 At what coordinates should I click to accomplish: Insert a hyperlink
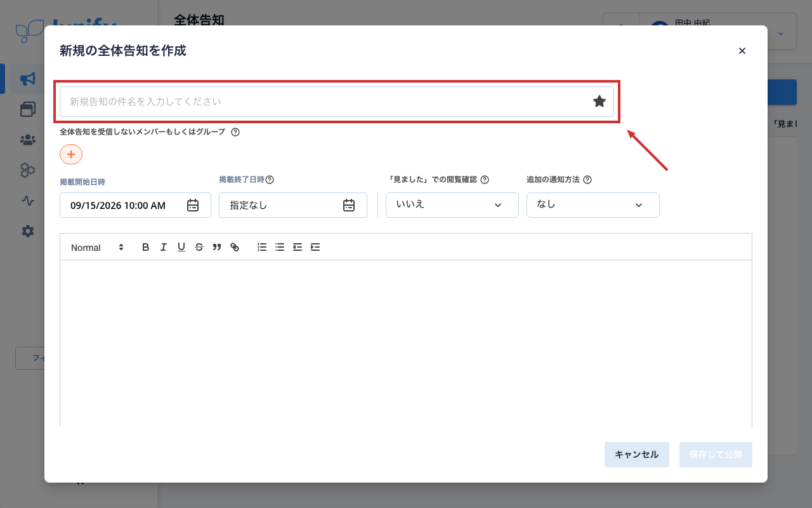235,247
